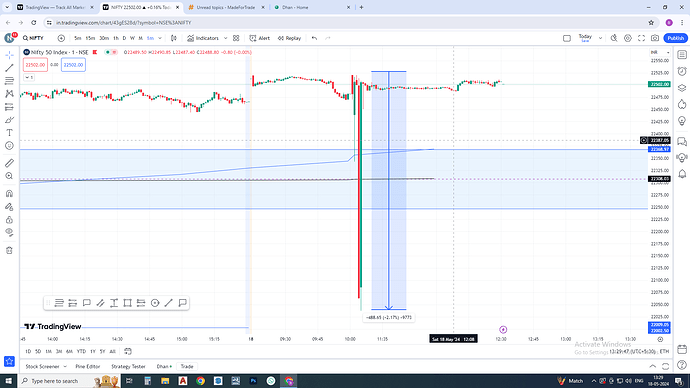Switch to the Strategy Tester tab
The height and width of the screenshot is (388, 690).
click(x=128, y=366)
